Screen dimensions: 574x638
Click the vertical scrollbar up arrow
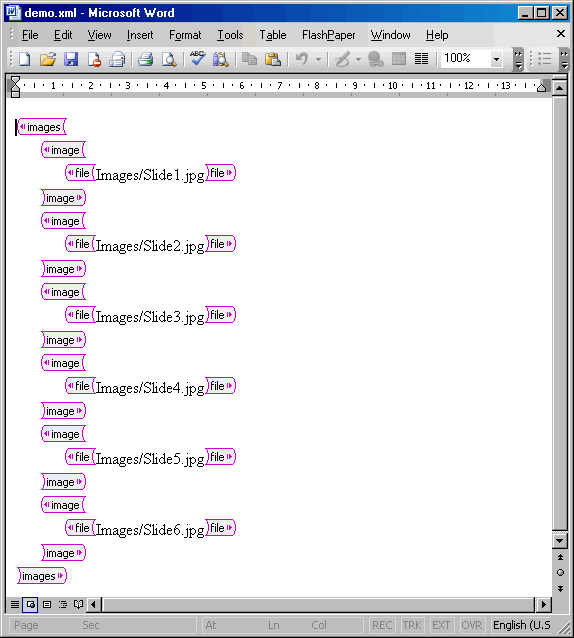coord(560,88)
